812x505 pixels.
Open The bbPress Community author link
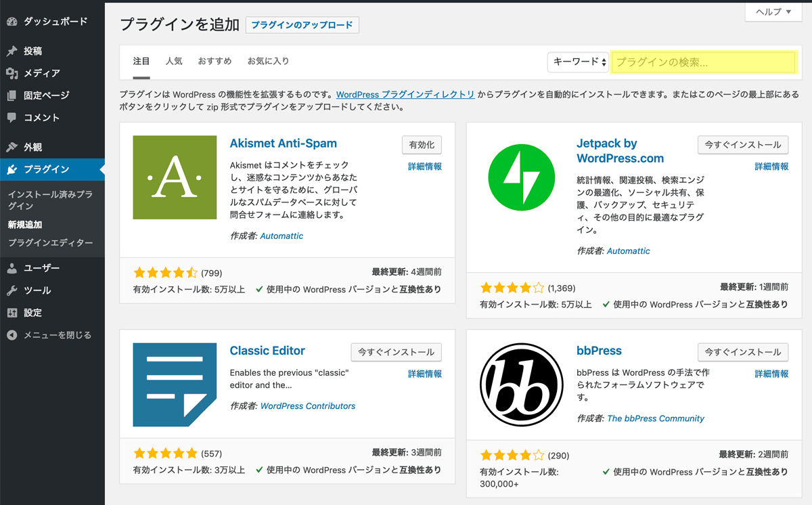click(x=656, y=418)
